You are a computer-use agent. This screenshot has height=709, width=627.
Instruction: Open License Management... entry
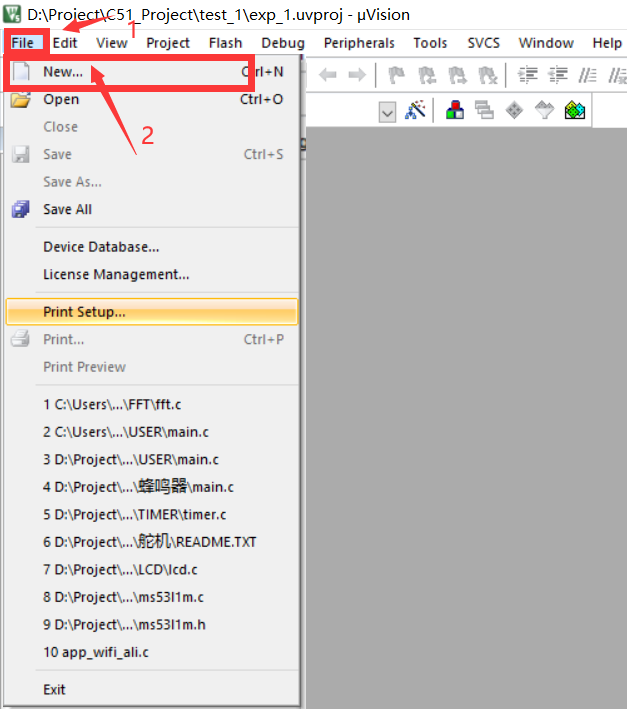152,274
